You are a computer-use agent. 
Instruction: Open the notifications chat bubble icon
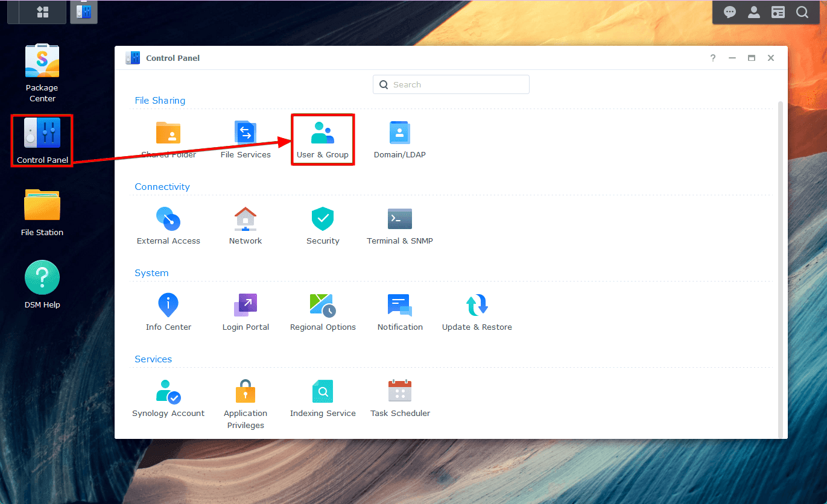pyautogui.click(x=730, y=12)
